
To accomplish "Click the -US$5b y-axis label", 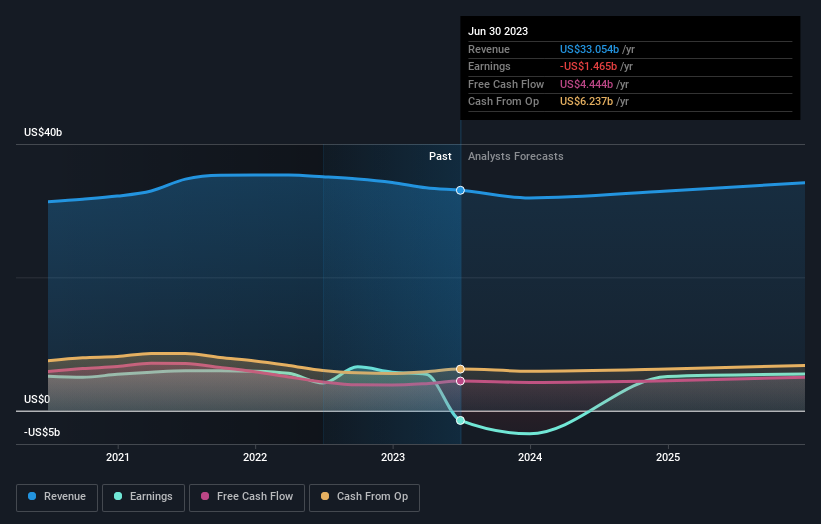I will (x=42, y=432).
